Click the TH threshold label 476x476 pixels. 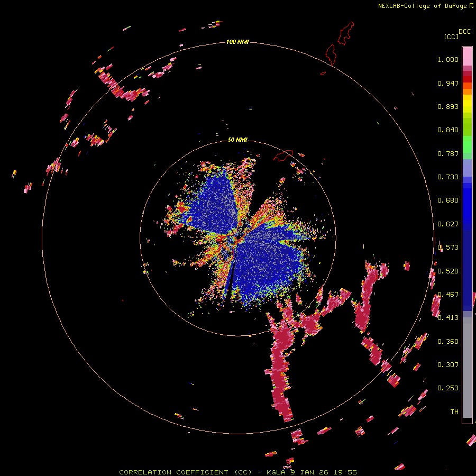(454, 412)
